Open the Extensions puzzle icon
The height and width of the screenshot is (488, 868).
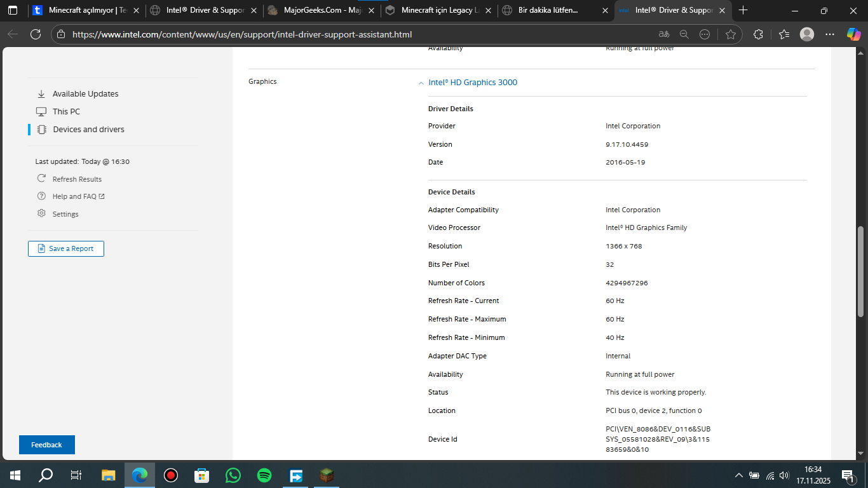[x=758, y=34]
